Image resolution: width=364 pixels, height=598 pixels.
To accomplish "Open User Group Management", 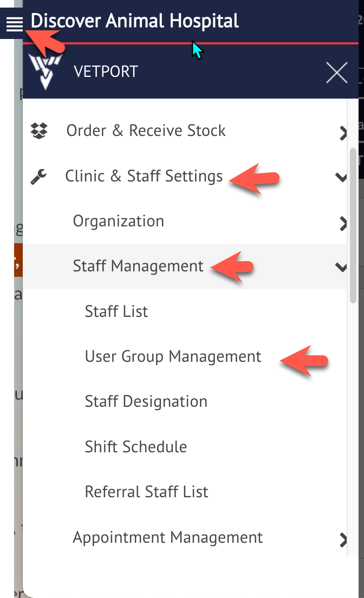I will [x=173, y=356].
